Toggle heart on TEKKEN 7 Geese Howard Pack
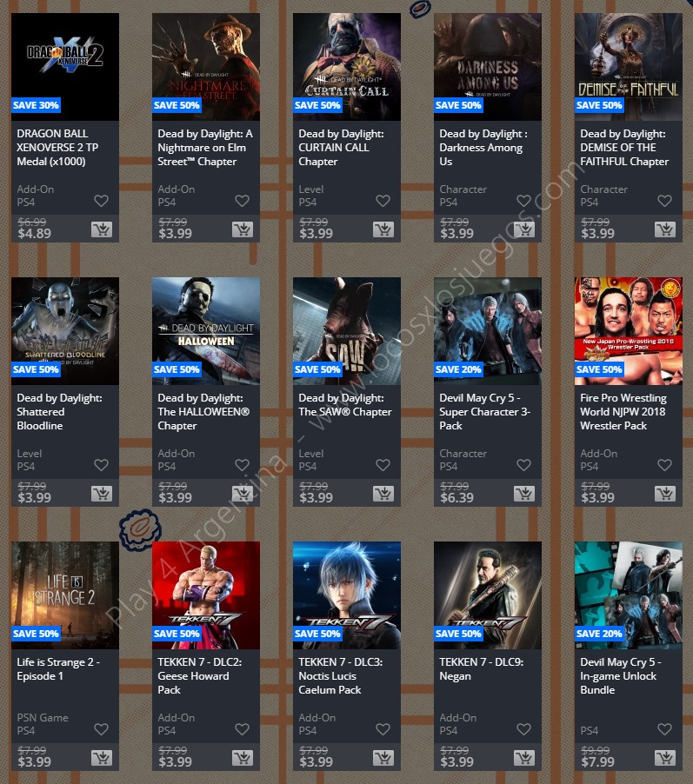The image size is (693, 784). (x=243, y=729)
